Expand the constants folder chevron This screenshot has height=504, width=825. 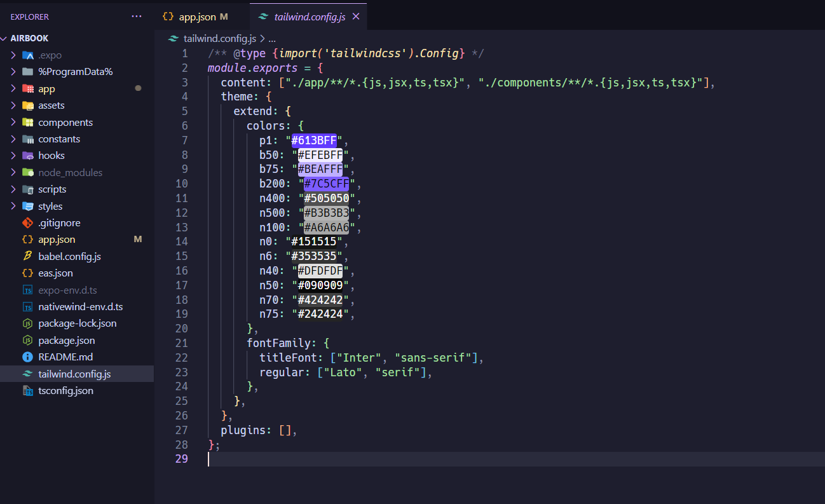click(x=13, y=139)
